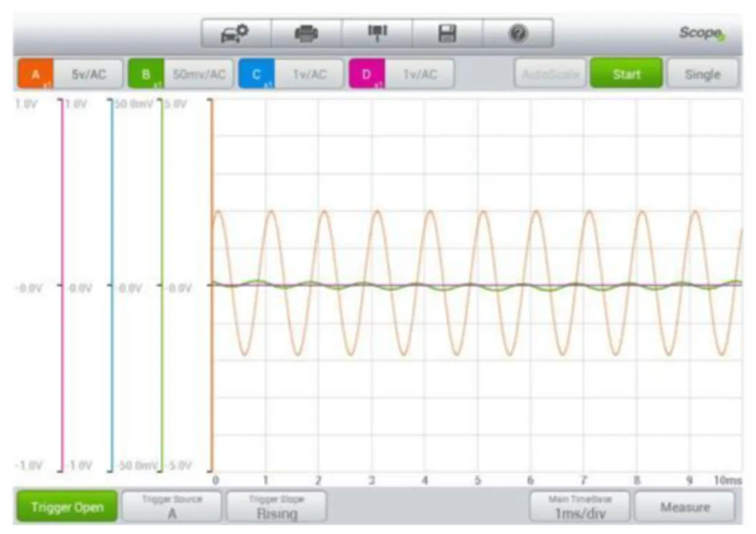Toggle channel D magenta button

(367, 74)
